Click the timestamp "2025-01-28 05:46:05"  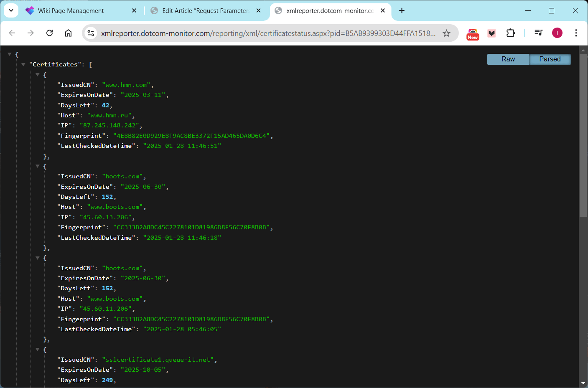pos(182,329)
